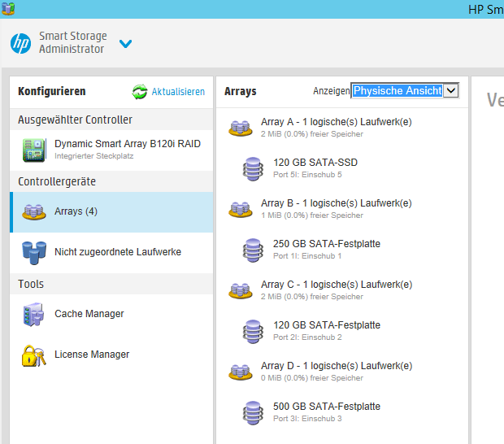The image size is (504, 444).
Task: Click the Array B icon
Action: (x=241, y=209)
